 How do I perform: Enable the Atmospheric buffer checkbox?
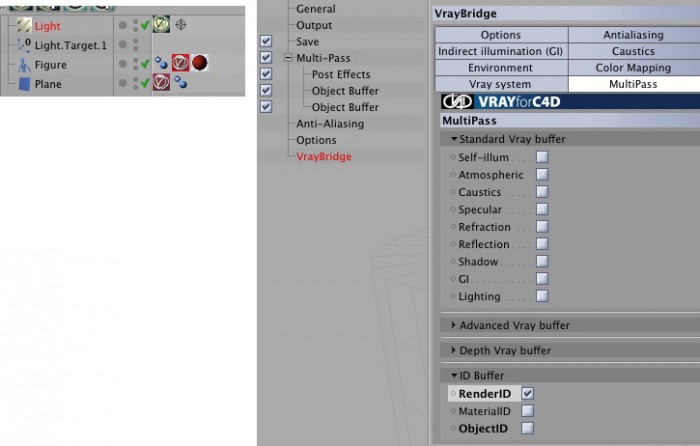542,174
